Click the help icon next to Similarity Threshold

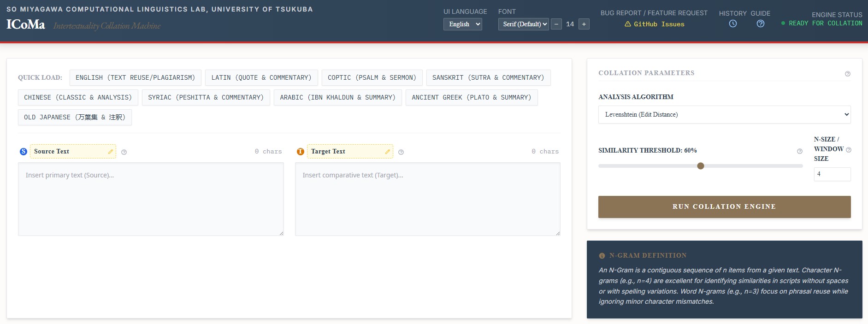click(x=800, y=151)
